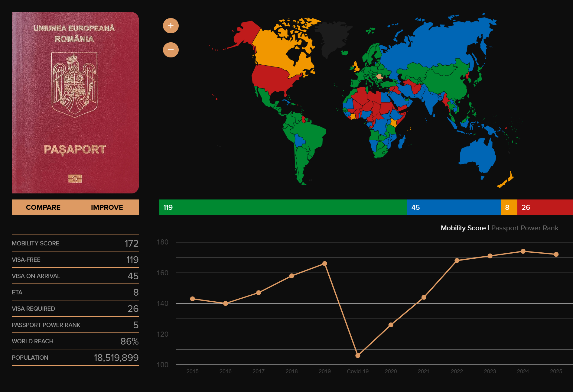Open the IMPROVE passport option
573x392 pixels.
(x=107, y=207)
